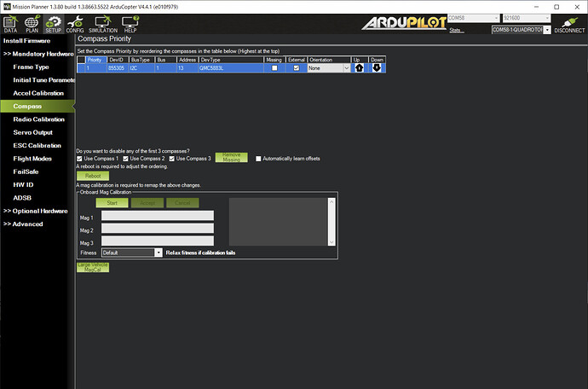This screenshot has height=389, width=588.
Task: Open the COM port dropdown
Action: click(474, 18)
